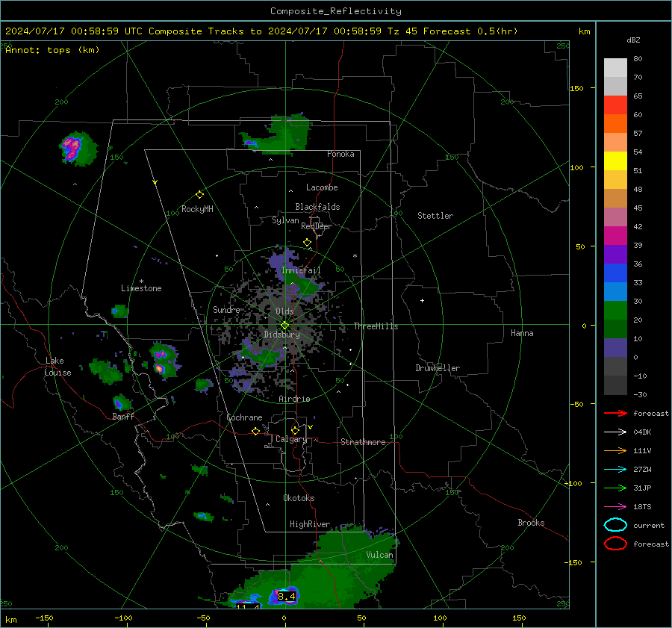This screenshot has height=628, width=672.
Task: Click the magenta swatch between 42 and 39
Action: [x=615, y=236]
